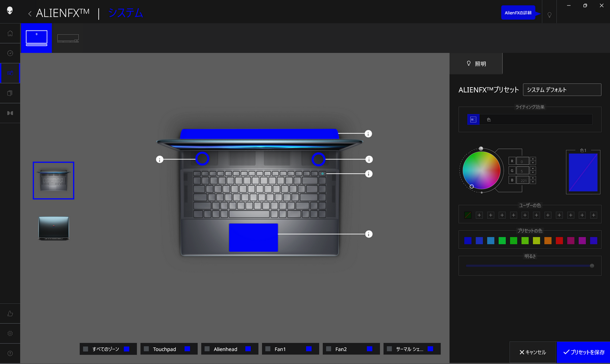Screen dimensions: 610x364
Task: Click the thumbs-up feedback sidebar icon
Action: coord(10,313)
